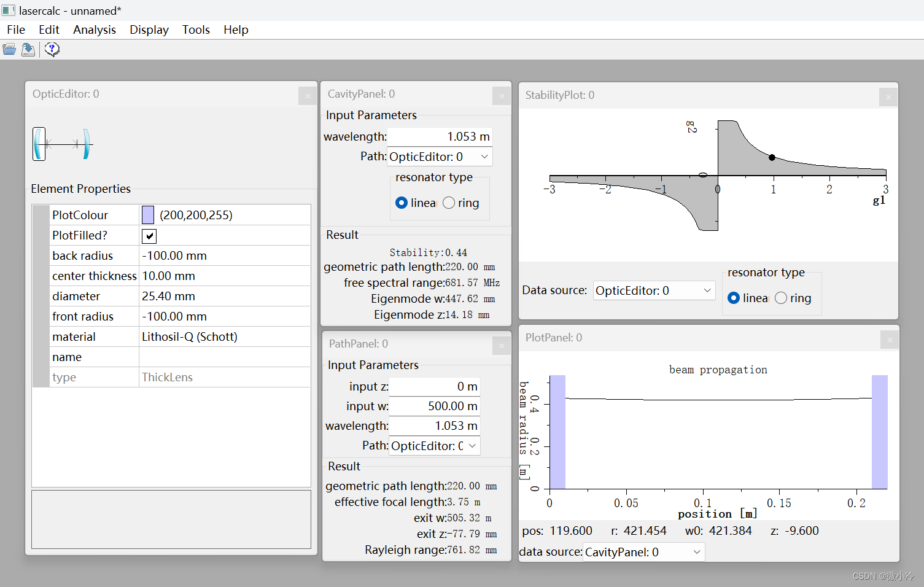Click PlotColour value (200,200,255)
The height and width of the screenshot is (587, 924).
(x=196, y=215)
